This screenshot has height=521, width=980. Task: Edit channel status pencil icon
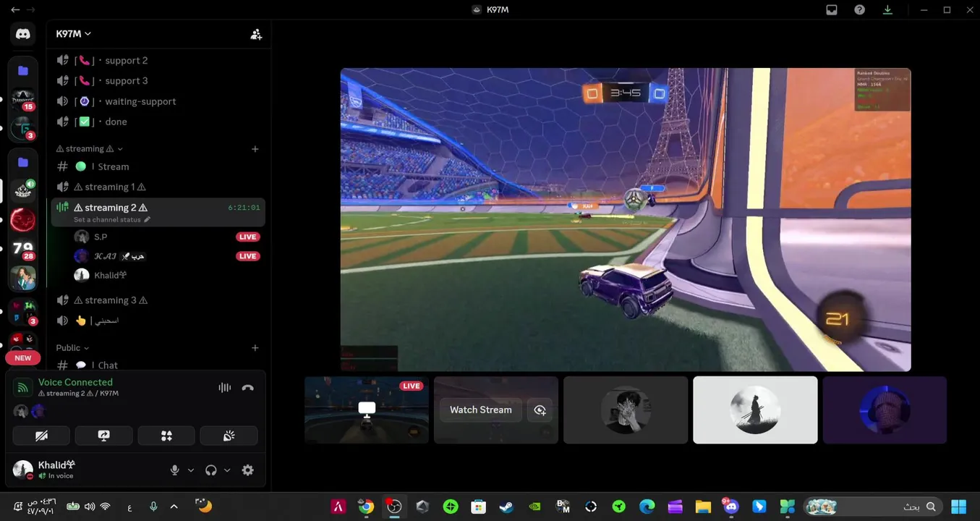point(148,219)
